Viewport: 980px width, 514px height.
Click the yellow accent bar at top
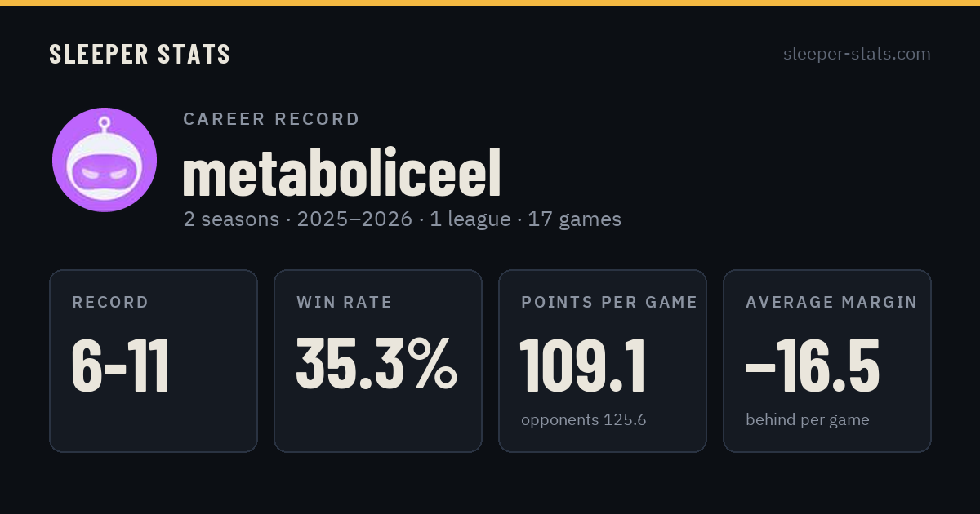(x=490, y=2)
